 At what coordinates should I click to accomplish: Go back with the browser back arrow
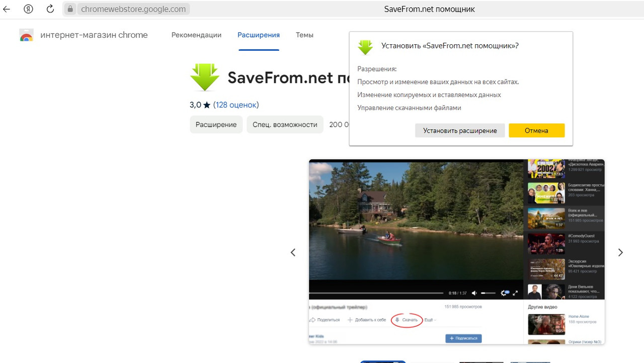coord(7,9)
